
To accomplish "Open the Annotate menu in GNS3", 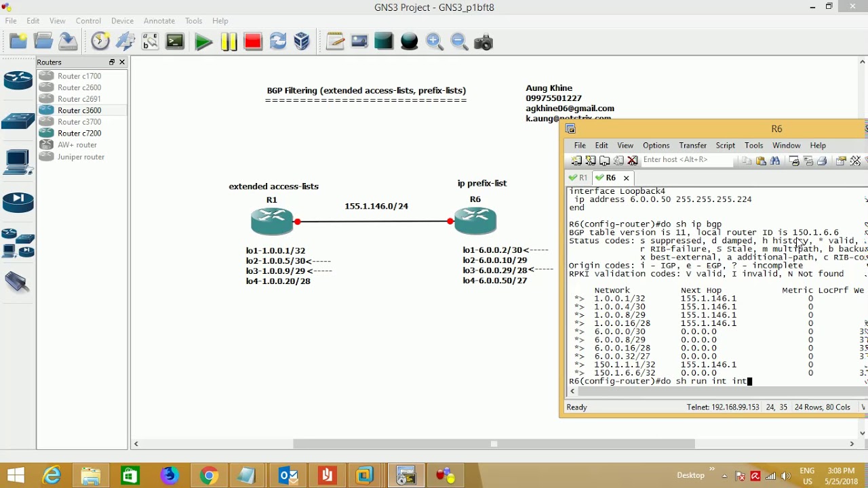I will [159, 21].
